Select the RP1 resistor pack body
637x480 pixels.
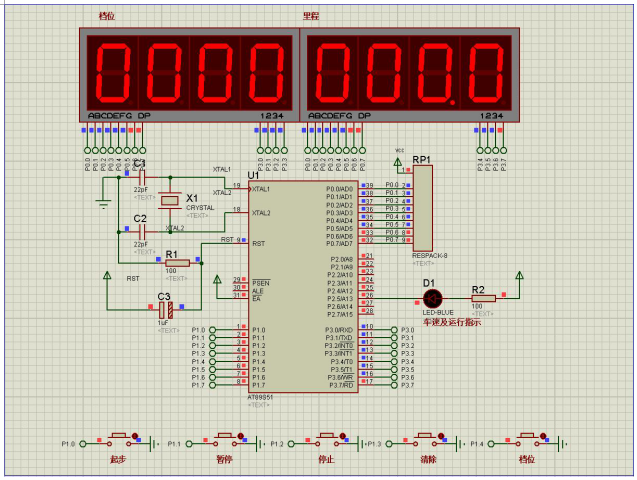pyautogui.click(x=422, y=208)
